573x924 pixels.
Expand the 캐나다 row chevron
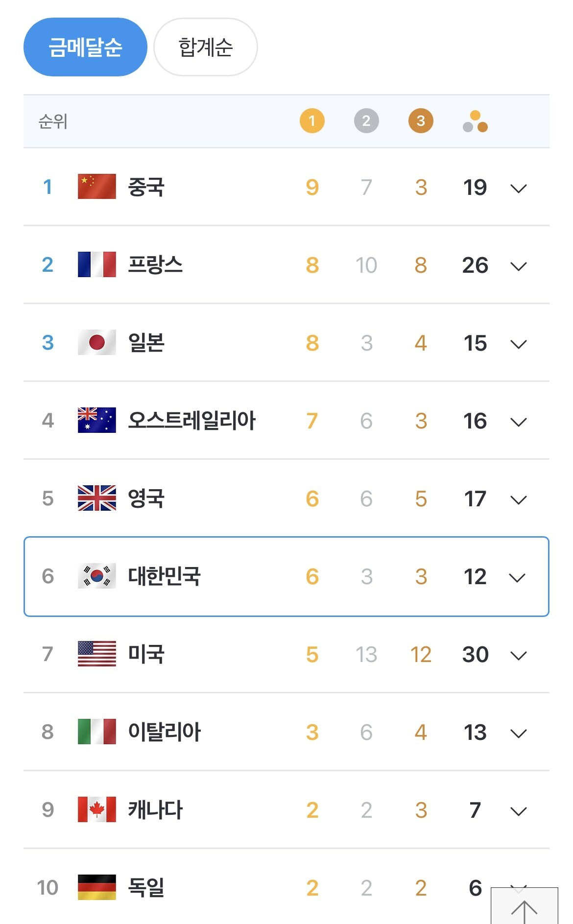(518, 811)
